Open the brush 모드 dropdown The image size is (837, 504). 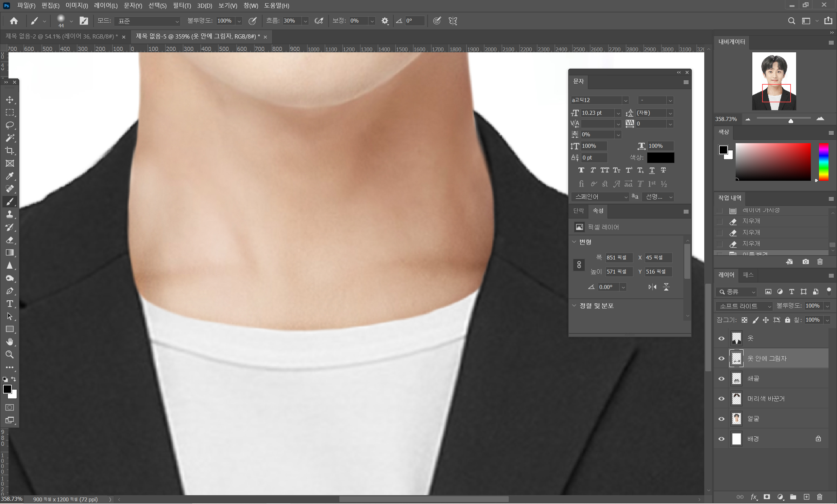click(147, 21)
